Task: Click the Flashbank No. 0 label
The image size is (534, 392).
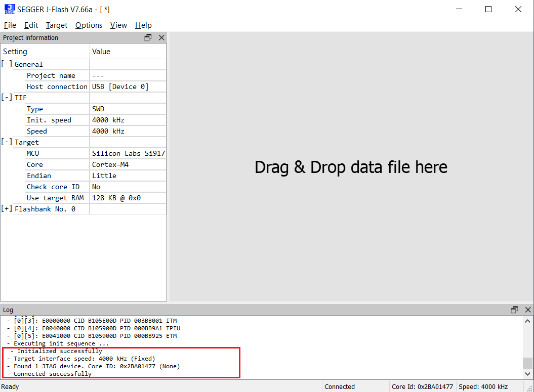Action: pos(45,209)
